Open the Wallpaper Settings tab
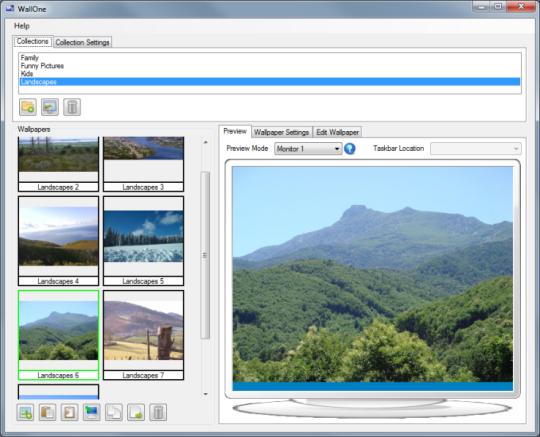Image resolution: width=540 pixels, height=437 pixels. [281, 132]
